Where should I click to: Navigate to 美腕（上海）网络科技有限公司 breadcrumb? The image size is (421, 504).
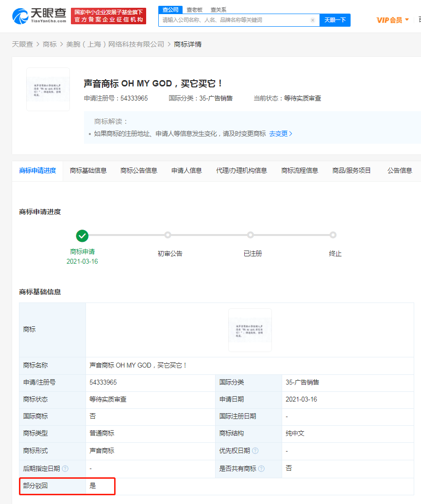pos(113,44)
